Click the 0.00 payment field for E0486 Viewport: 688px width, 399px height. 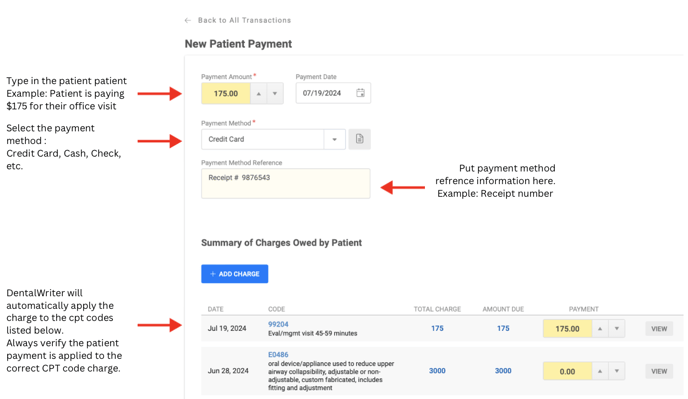tap(567, 371)
